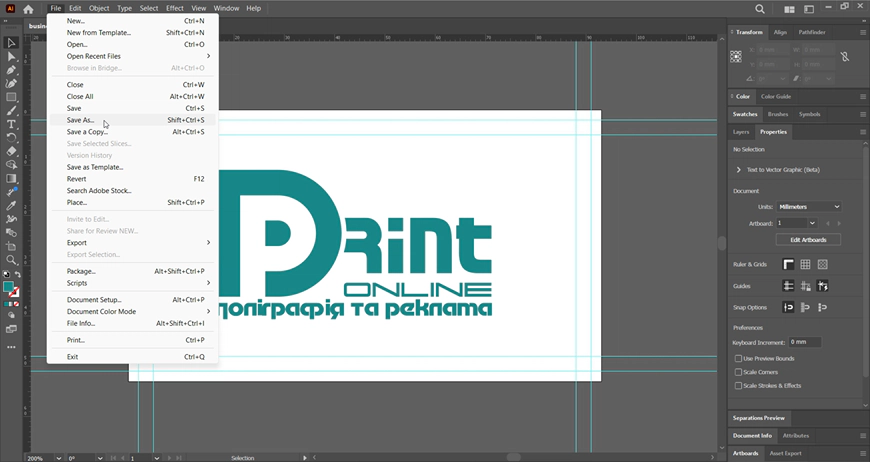This screenshot has width=870, height=462.
Task: Expand Document Color Mode submenu
Action: [x=133, y=312]
